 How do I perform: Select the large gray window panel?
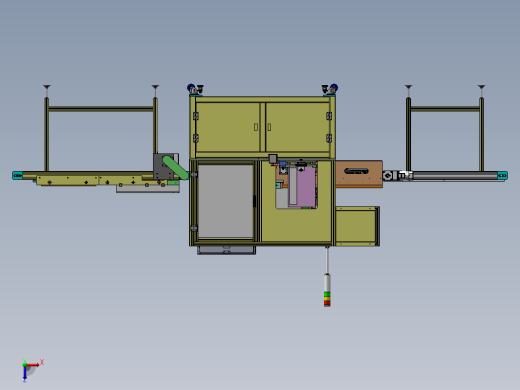(226, 201)
